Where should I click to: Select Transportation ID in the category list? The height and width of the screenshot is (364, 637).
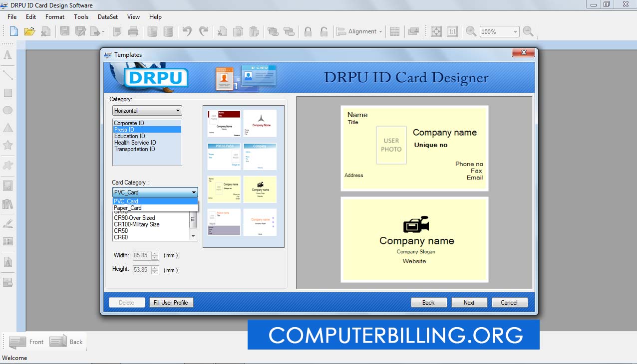pos(147,149)
